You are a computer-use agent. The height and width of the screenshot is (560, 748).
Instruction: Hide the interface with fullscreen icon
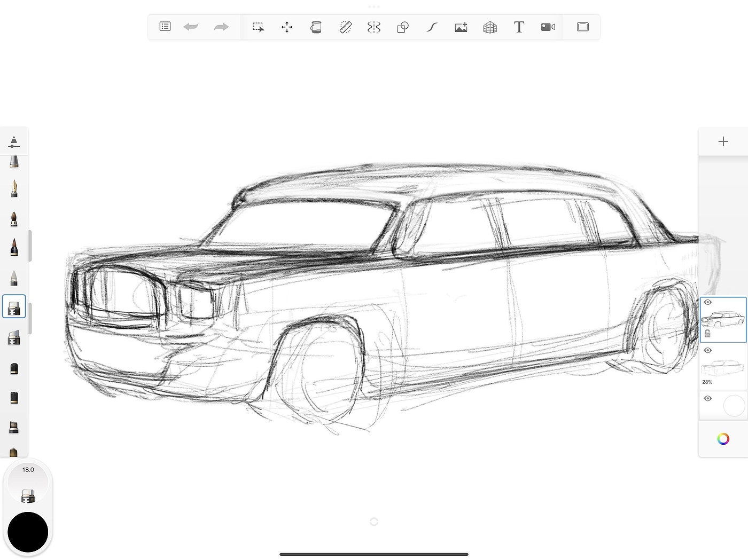pyautogui.click(x=583, y=27)
